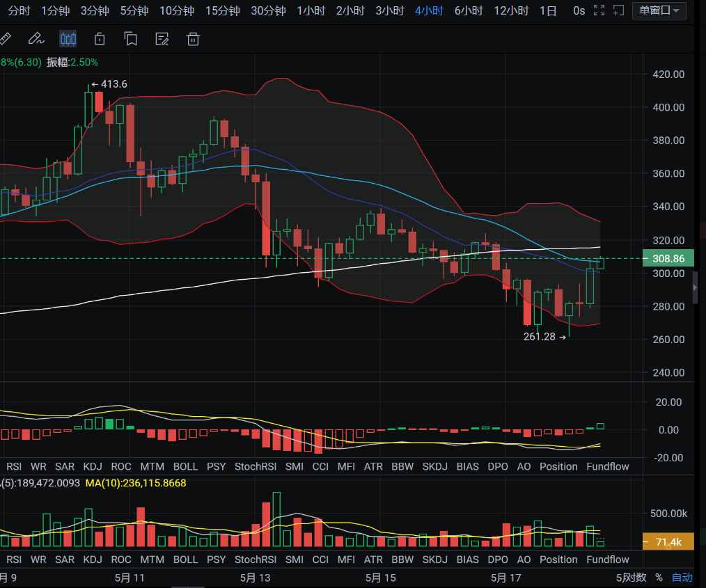Select the drawing pencil tool
This screenshot has height=588, width=706.
pyautogui.click(x=36, y=39)
